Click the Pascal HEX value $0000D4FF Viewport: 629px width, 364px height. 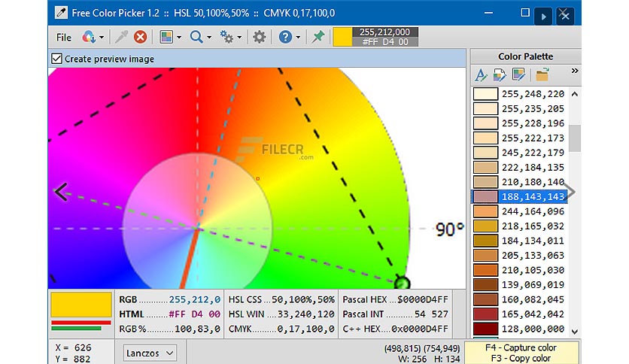click(423, 299)
